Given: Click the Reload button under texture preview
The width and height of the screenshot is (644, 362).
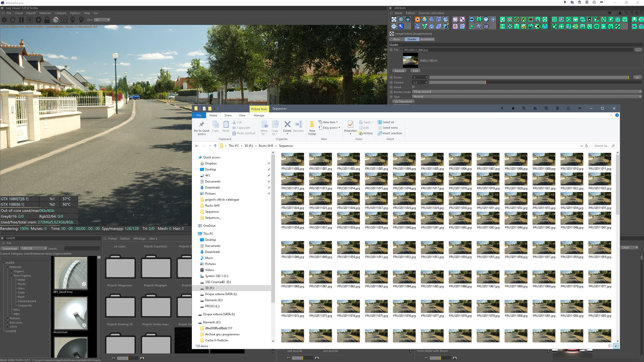Looking at the screenshot, I should pyautogui.click(x=399, y=71).
